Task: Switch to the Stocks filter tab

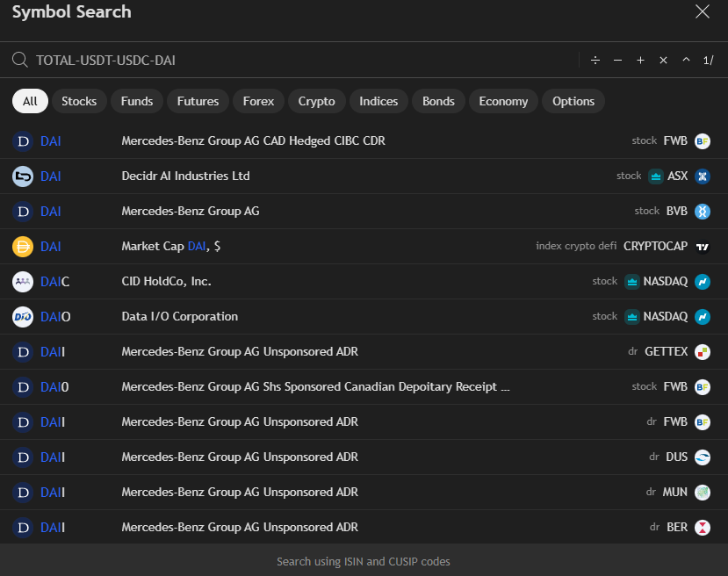Action: [x=79, y=101]
